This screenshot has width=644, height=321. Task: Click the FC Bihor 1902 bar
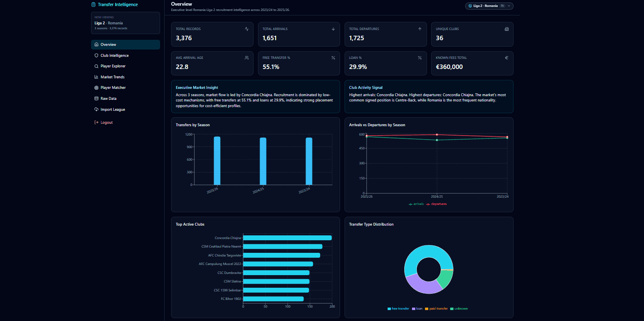click(273, 299)
